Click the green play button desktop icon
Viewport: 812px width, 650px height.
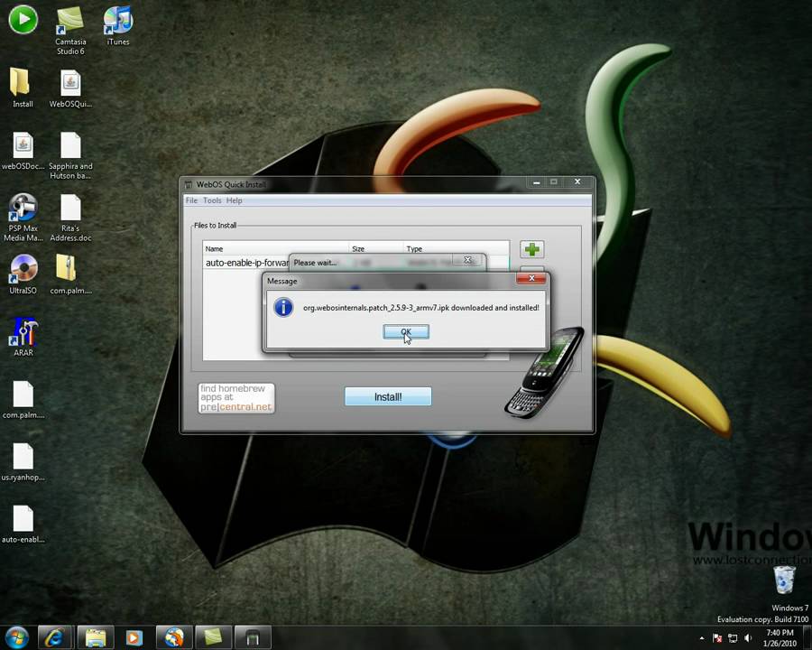pyautogui.click(x=23, y=20)
